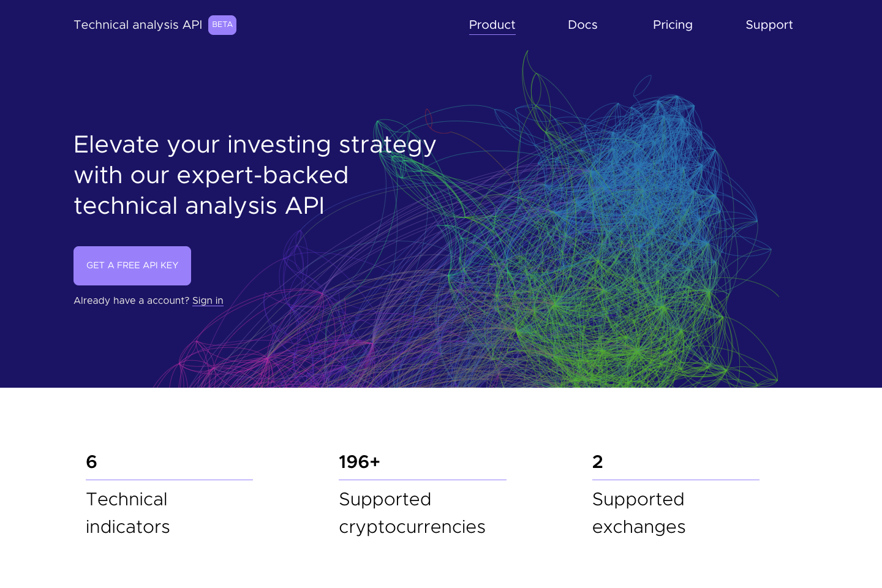This screenshot has height=588, width=882.
Task: Select the Technical analysis API logo
Action: 137,25
